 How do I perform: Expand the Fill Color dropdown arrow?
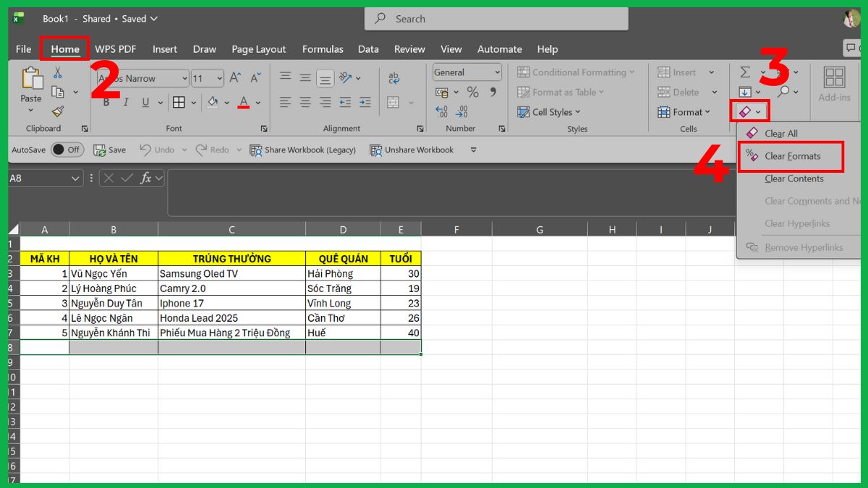coord(227,102)
